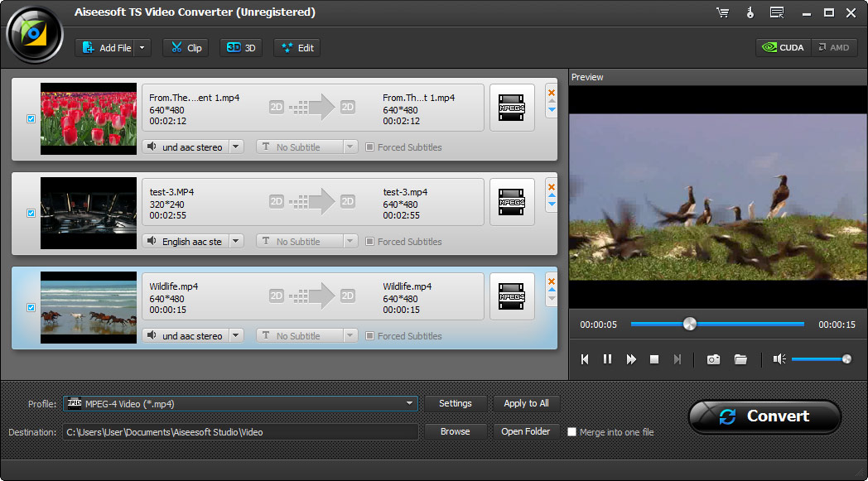Move test-3.MP4 up in list
The width and height of the screenshot is (868, 481).
[x=552, y=195]
